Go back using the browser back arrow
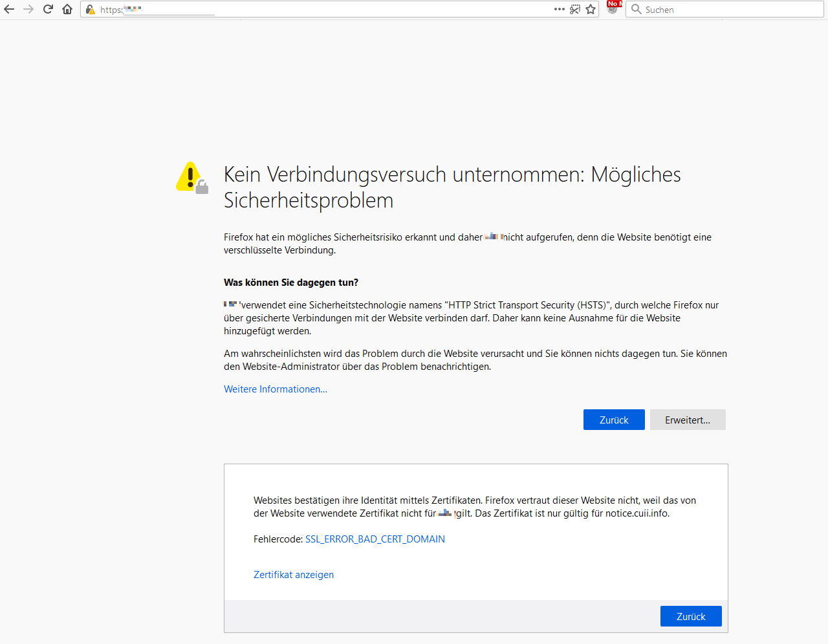The width and height of the screenshot is (828, 644). (9, 9)
